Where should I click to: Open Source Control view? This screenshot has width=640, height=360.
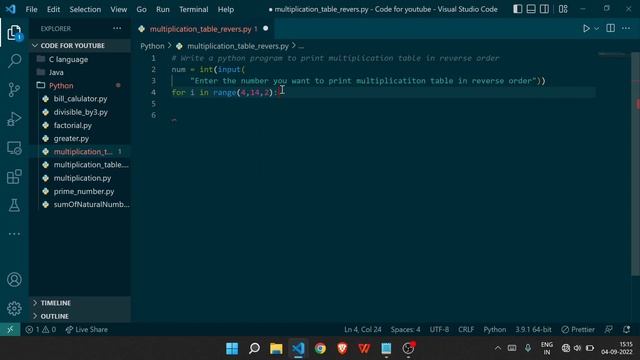click(14, 90)
